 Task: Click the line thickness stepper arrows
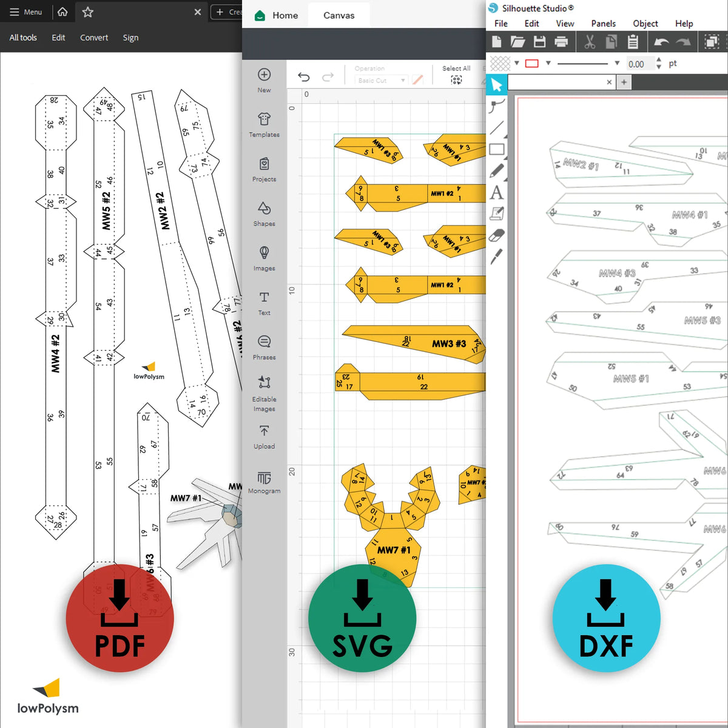[x=659, y=63]
